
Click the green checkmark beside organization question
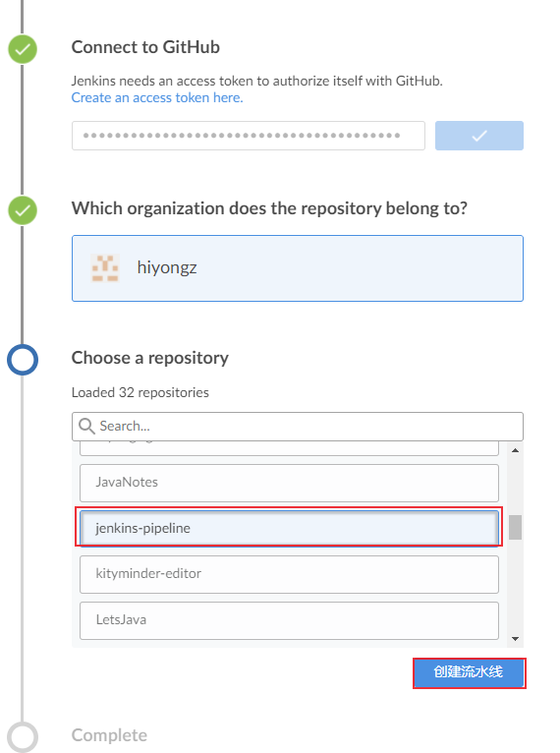(x=23, y=210)
